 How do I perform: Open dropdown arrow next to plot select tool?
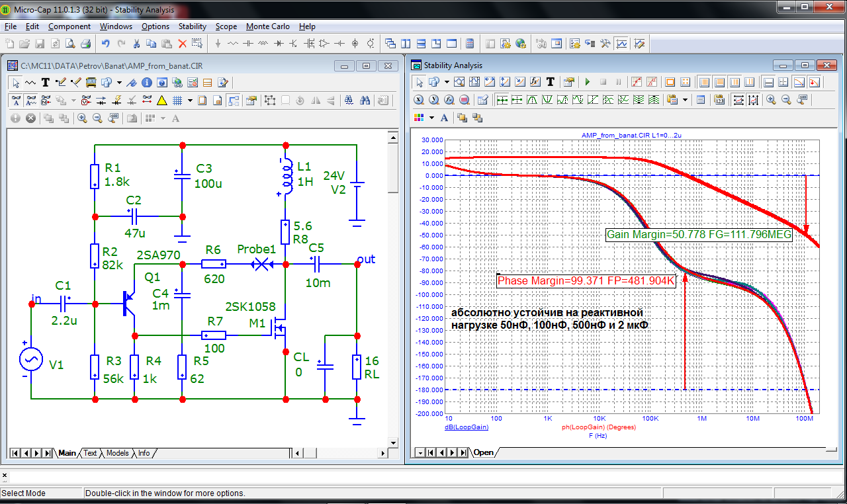coord(447,83)
